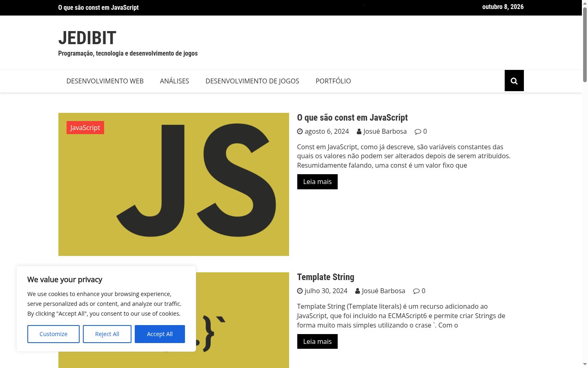Click tagline 'Programação, tecnologia e desenvolvimento de jogos'
The image size is (588, 368).
[128, 53]
